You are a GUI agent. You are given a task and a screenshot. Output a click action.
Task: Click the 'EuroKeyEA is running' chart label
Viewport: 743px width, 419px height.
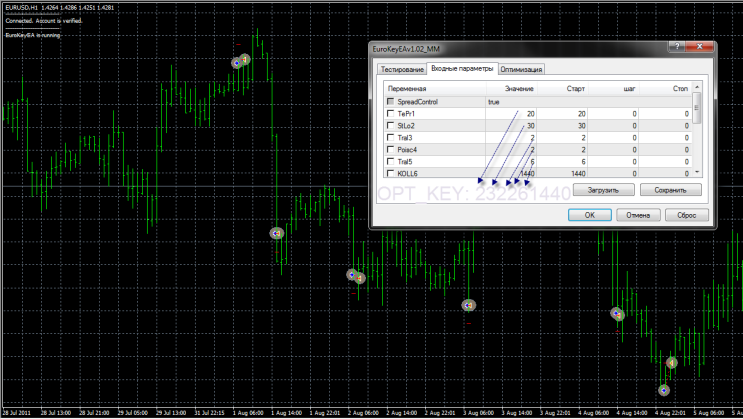point(33,35)
